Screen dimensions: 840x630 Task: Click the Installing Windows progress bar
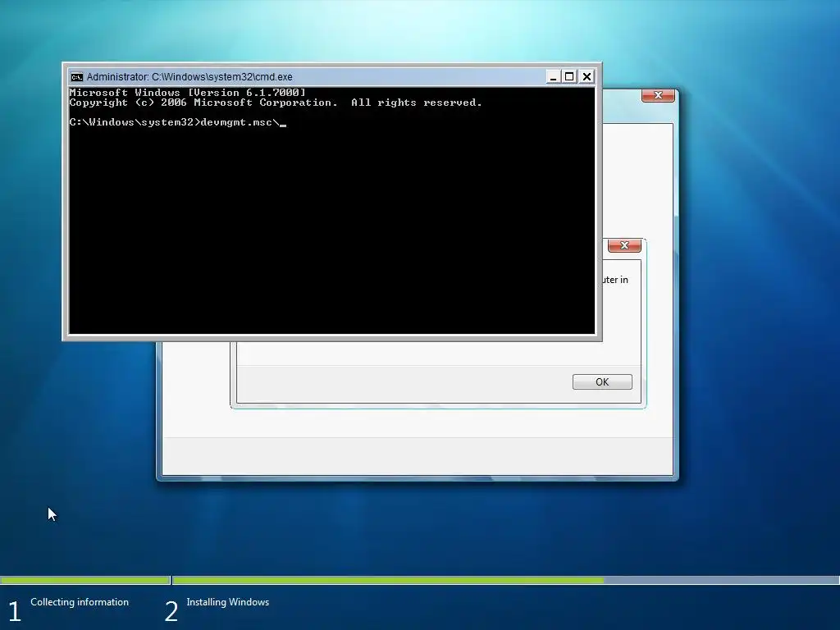tap(505, 580)
